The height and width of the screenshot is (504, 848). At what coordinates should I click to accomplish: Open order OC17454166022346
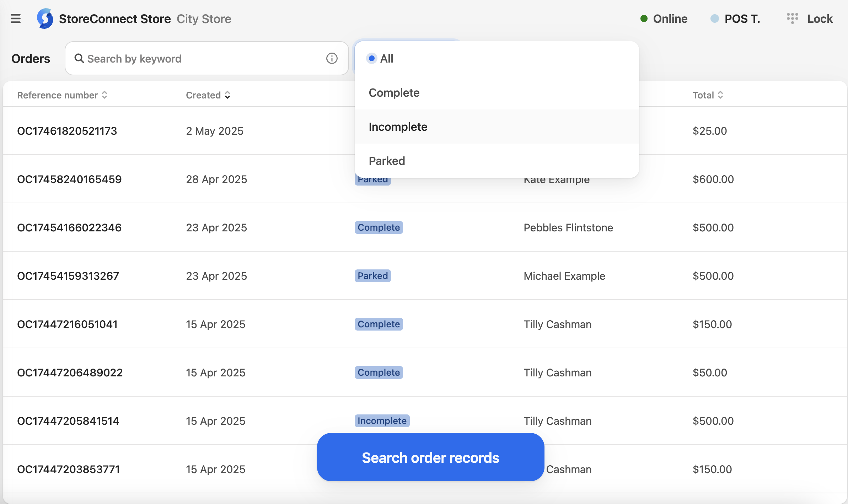(x=69, y=227)
